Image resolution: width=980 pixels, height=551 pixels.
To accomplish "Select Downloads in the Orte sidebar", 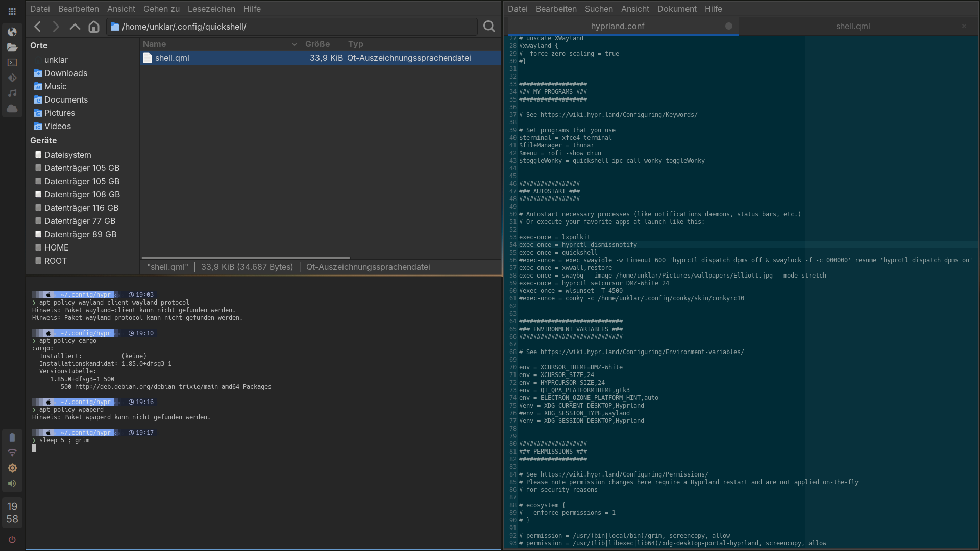I will tap(66, 73).
